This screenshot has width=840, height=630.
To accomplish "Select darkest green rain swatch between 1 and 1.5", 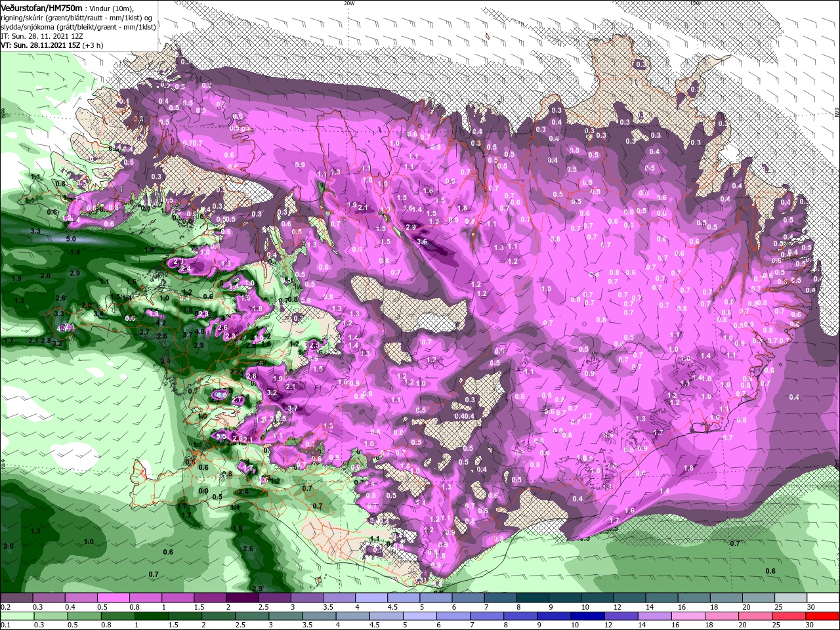I will (152, 616).
